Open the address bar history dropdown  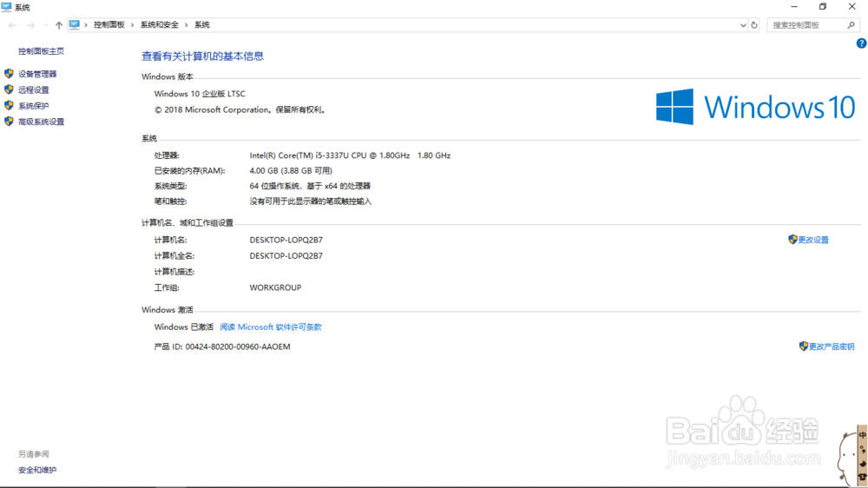(x=743, y=25)
